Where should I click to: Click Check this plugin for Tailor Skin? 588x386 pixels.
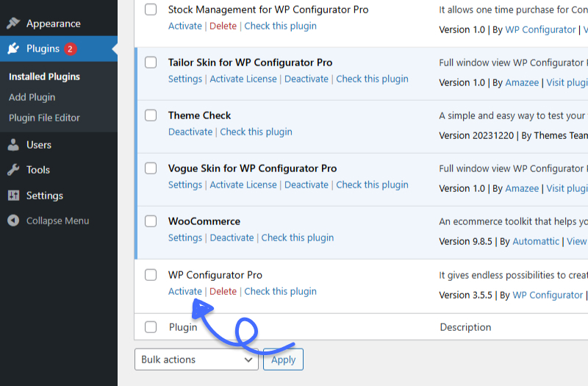372,79
